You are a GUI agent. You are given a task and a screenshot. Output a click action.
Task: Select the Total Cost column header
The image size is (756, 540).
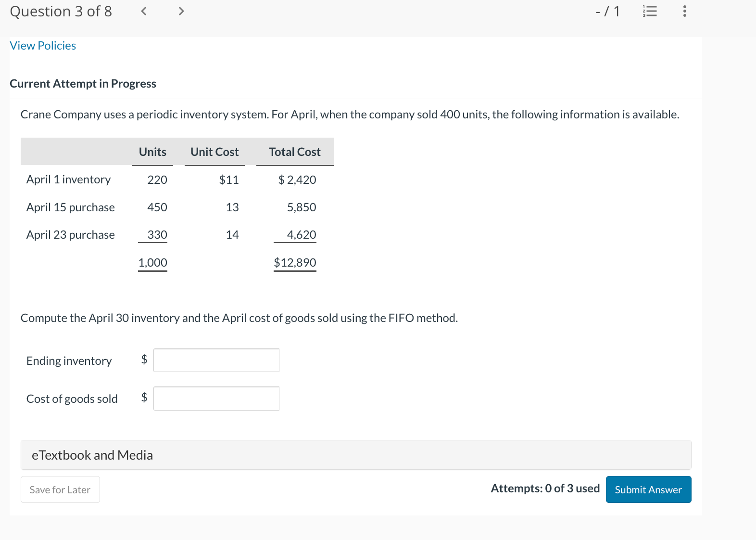[295, 152]
